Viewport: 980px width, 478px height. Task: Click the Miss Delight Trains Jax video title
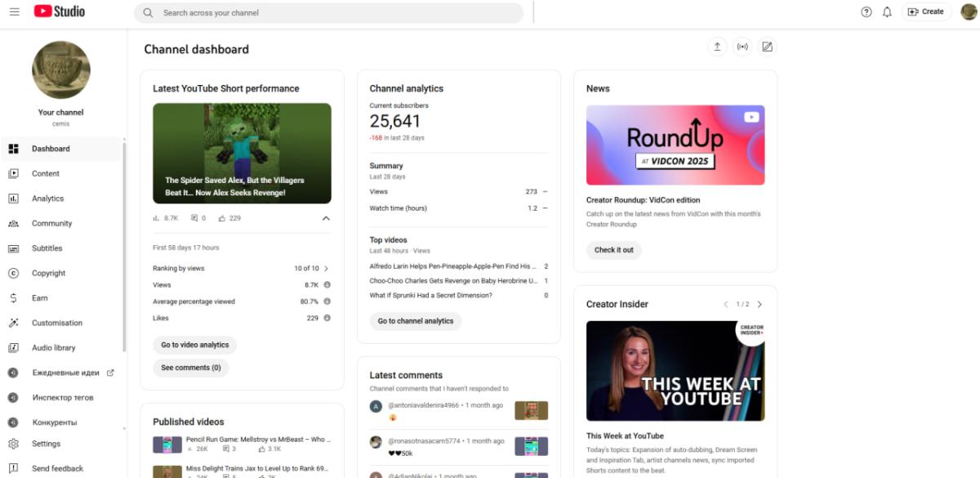coord(257,468)
